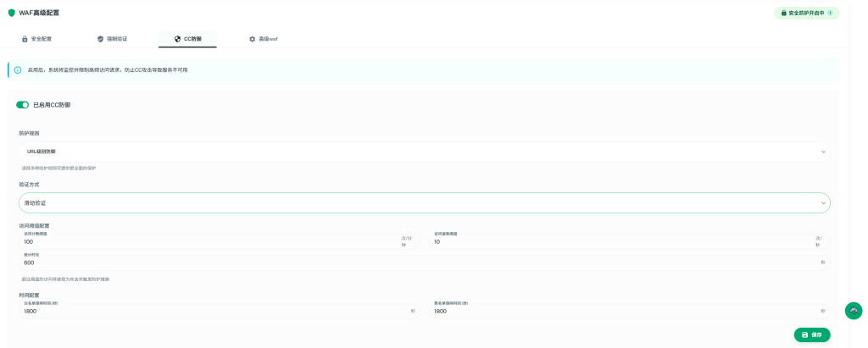Click the 安全防护开启中 status badge
The height and width of the screenshot is (348, 868).
(806, 13)
